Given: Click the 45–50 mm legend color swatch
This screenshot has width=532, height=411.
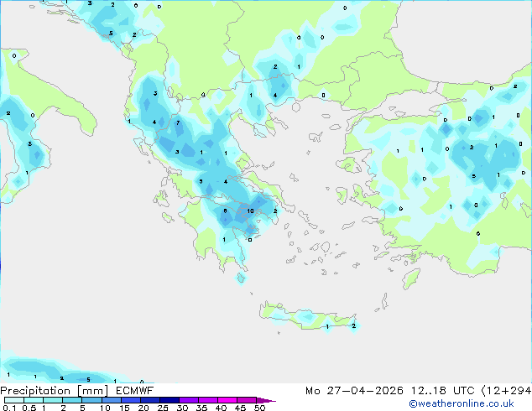Looking at the screenshot, I should pos(247,400).
